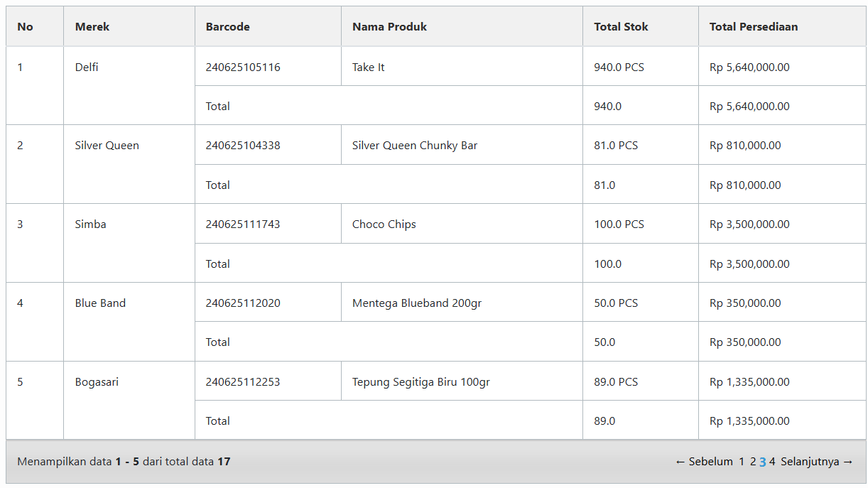Go to previous page via Sebelum link
Screen dimensions: 868x488
click(x=704, y=462)
